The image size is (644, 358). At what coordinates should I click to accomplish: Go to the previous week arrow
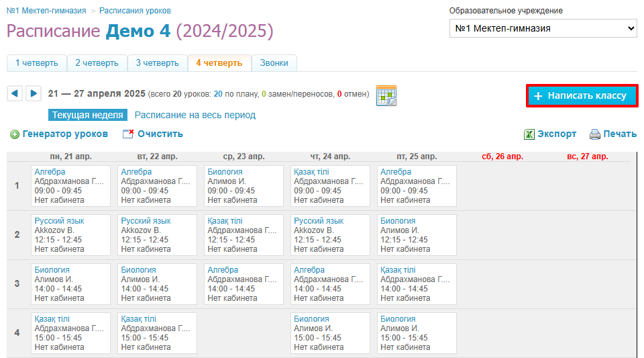tap(15, 93)
